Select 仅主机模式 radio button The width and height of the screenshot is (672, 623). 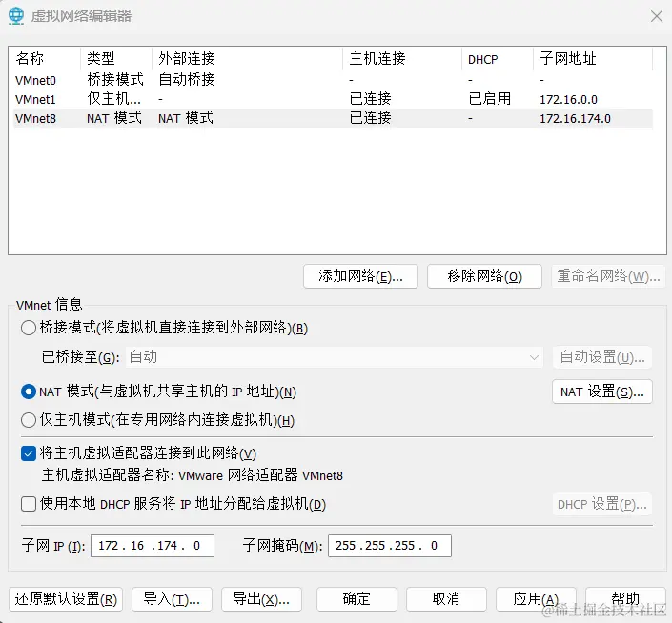point(29,420)
